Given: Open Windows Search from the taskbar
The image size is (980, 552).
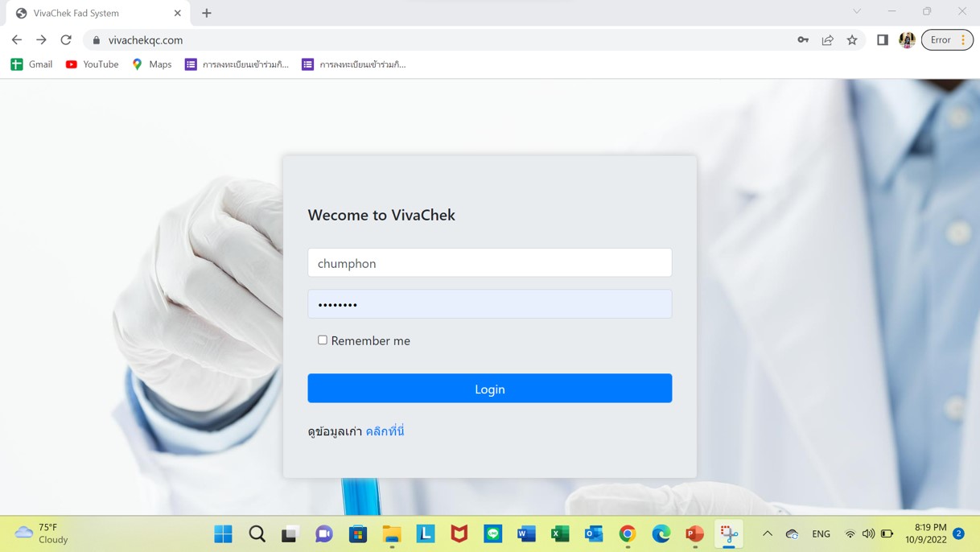Looking at the screenshot, I should pos(257,533).
